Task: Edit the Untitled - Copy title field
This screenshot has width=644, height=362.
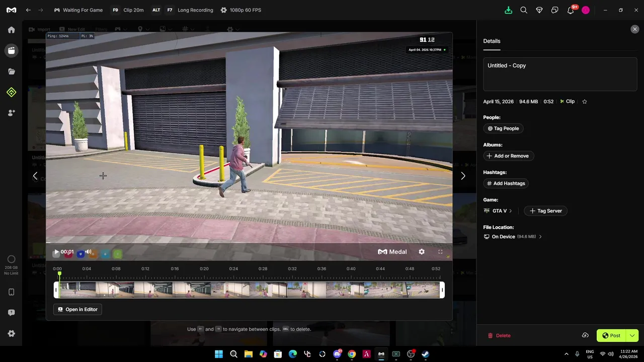Action: click(560, 74)
